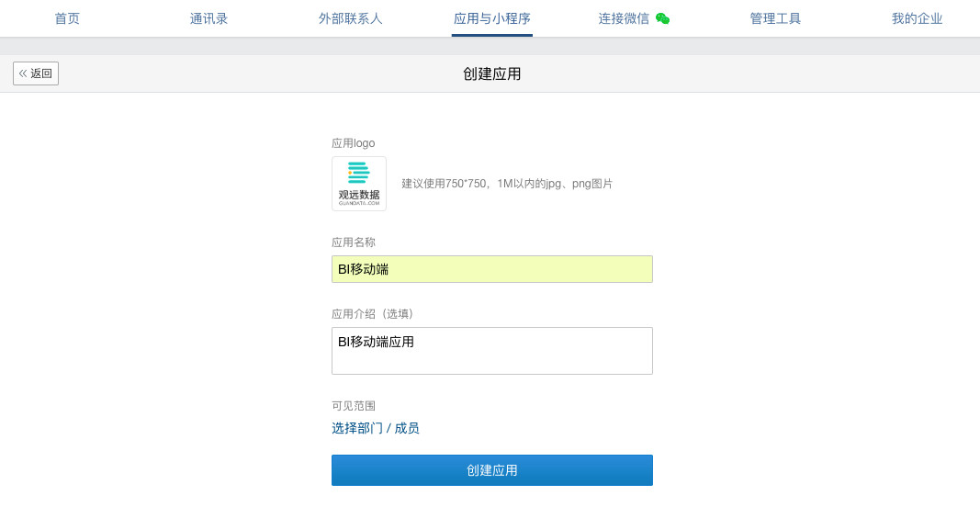Click the logo size hint text 建议使用750*750

[506, 184]
